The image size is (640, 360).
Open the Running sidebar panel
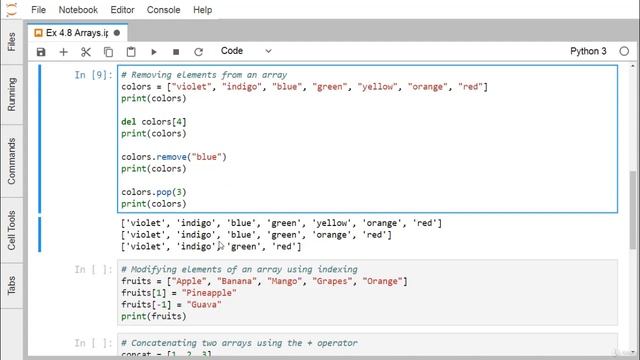(11, 94)
